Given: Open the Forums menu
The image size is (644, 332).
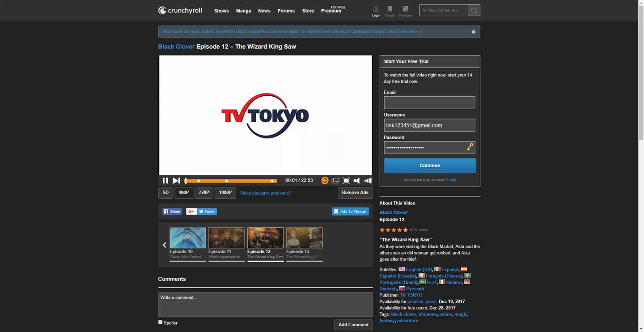Looking at the screenshot, I should coord(286,11).
